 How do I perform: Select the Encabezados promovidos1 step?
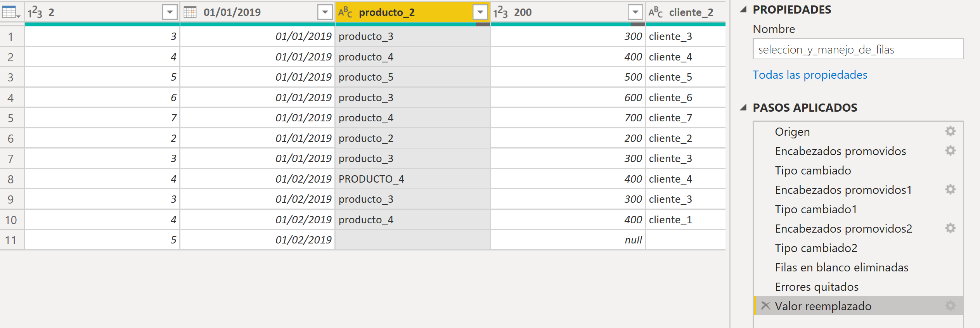point(858,190)
